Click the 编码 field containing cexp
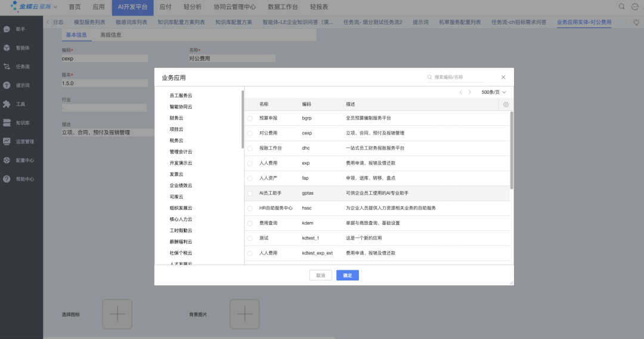The height and width of the screenshot is (339, 644). 105,58
